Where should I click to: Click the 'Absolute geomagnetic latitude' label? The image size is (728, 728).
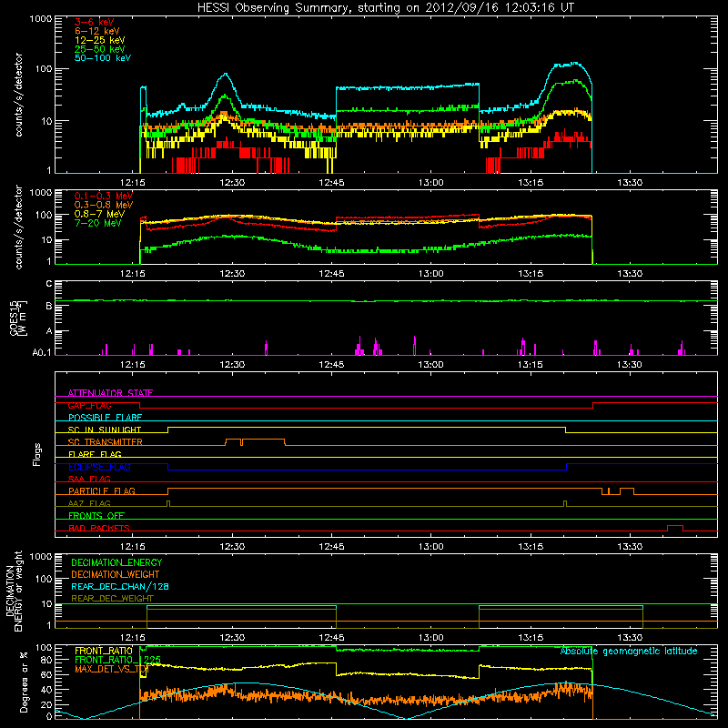tap(629, 652)
